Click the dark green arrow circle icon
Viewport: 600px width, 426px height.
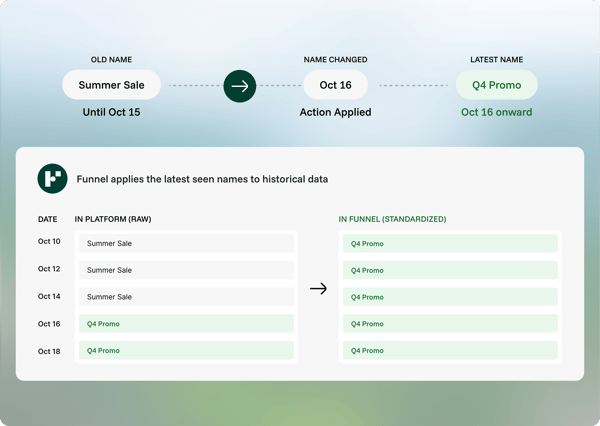pos(240,86)
